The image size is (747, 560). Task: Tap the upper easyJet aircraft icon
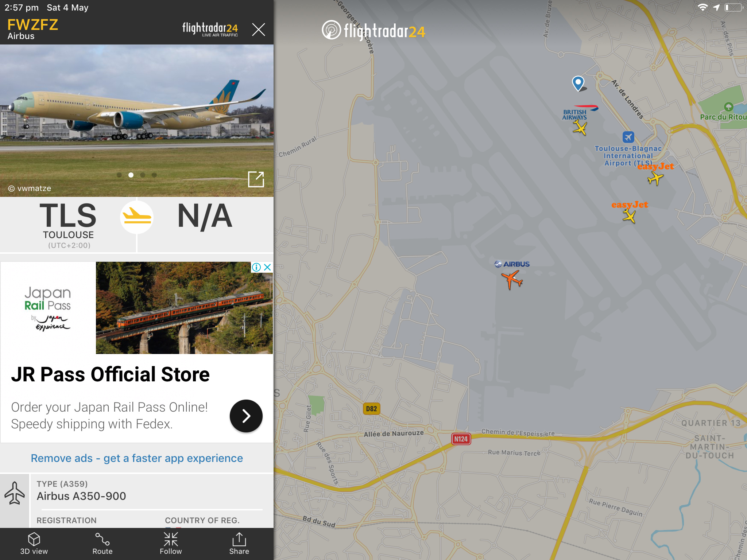click(x=655, y=179)
